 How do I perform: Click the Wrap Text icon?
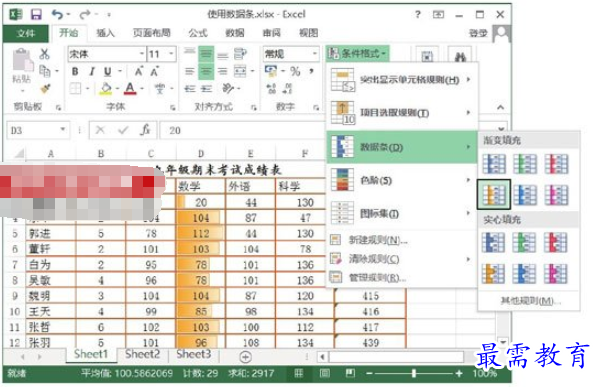(240, 54)
